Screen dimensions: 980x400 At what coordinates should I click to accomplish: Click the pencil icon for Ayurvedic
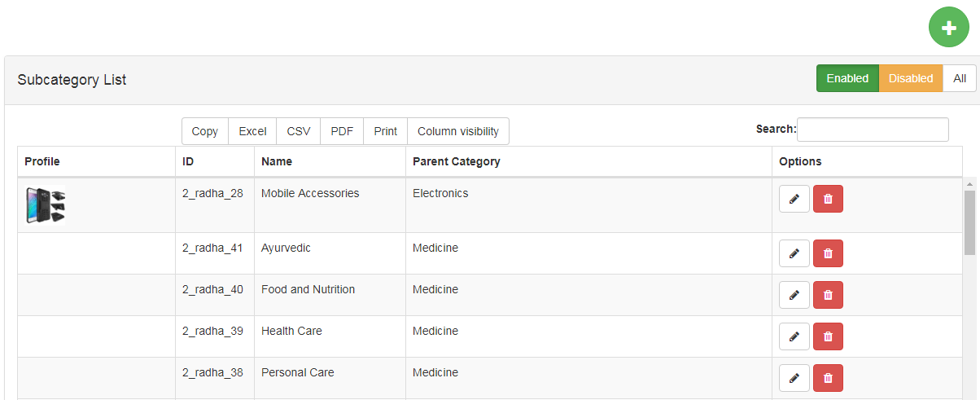point(794,253)
